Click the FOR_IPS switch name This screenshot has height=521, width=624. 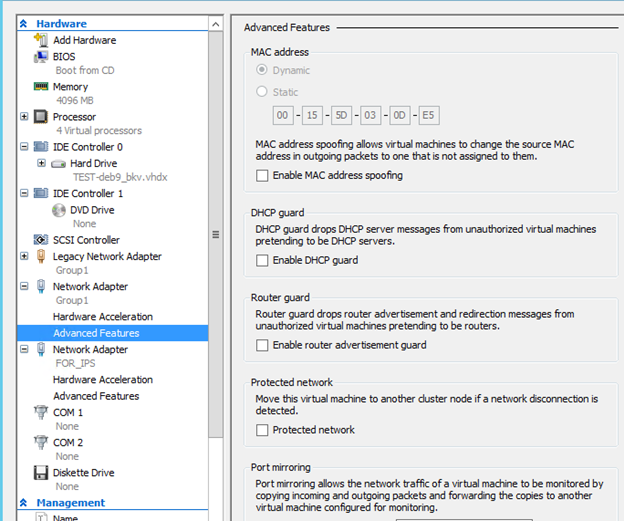(x=75, y=363)
